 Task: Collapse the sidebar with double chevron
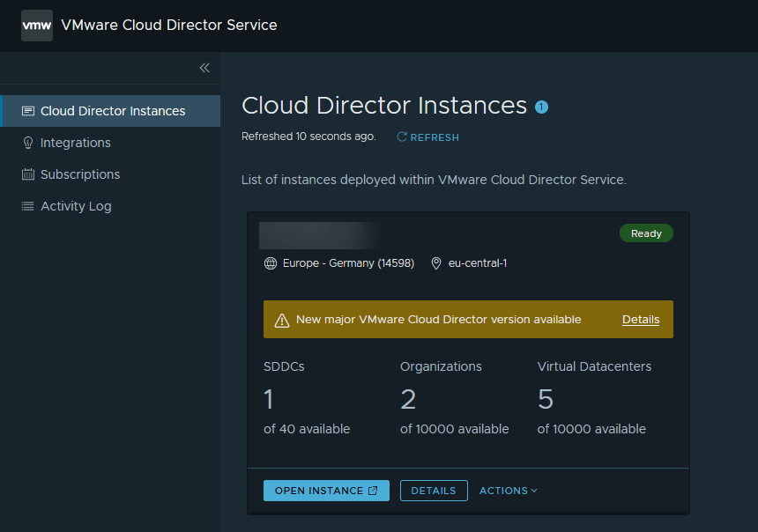click(x=204, y=68)
